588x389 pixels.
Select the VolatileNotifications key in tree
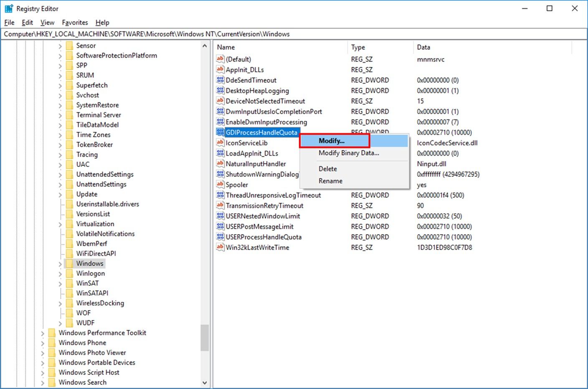105,234
